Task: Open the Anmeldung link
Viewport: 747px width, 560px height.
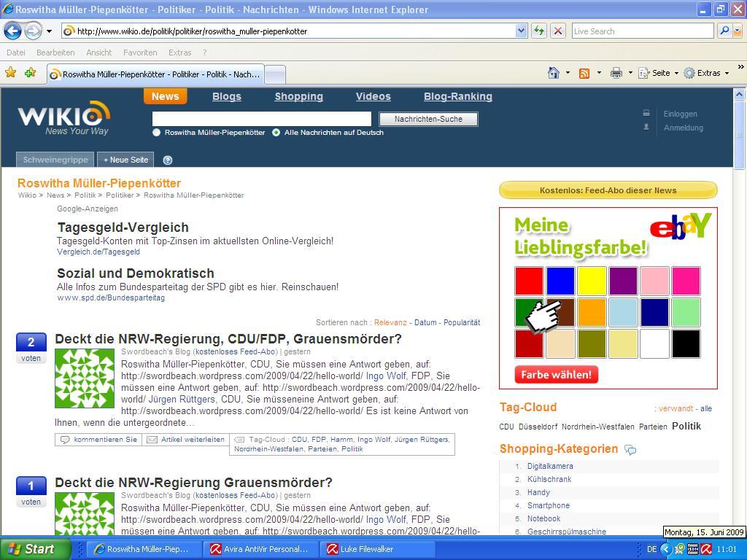Action: point(683,128)
